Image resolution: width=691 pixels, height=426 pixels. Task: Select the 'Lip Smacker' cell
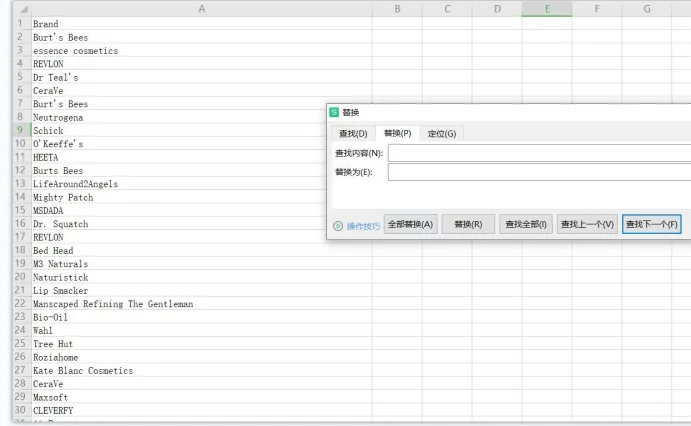(x=202, y=290)
